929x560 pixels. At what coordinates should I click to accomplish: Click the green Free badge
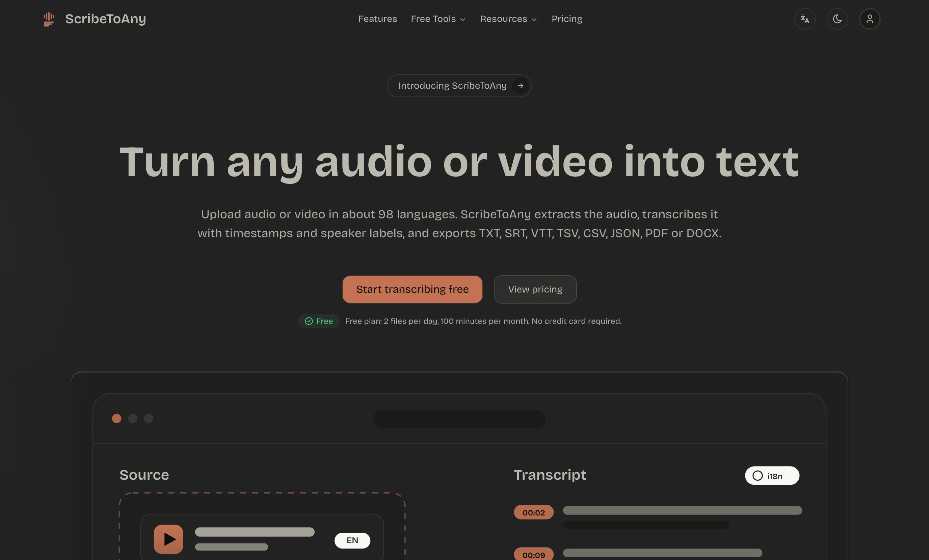point(319,321)
